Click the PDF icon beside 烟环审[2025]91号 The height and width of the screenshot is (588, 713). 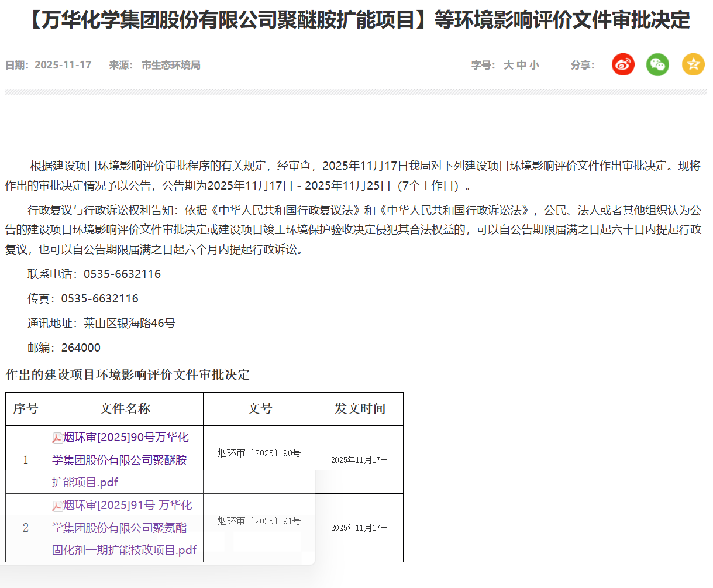(x=57, y=506)
